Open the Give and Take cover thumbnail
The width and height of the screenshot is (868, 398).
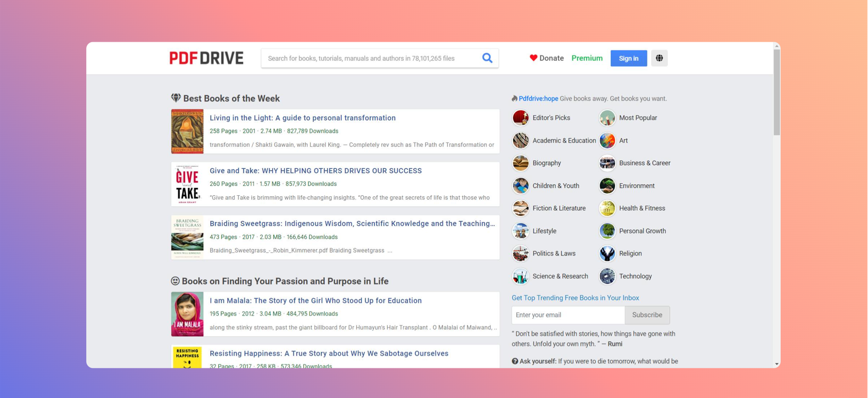[187, 184]
